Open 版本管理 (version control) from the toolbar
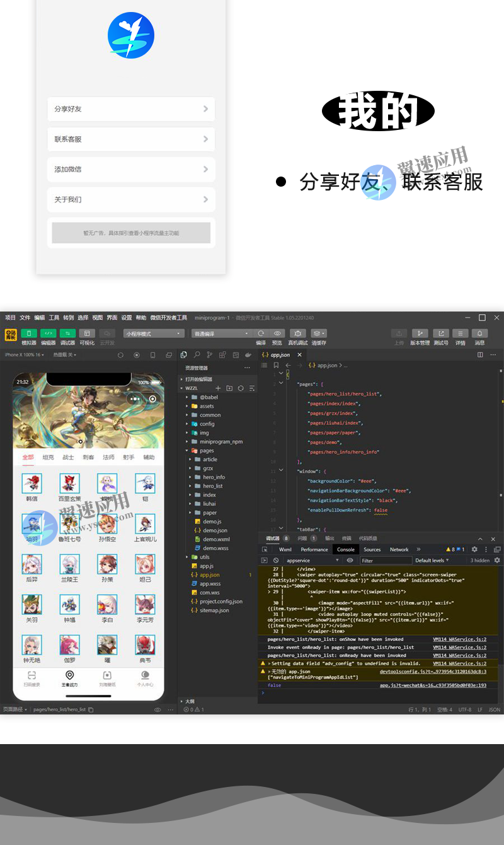 pyautogui.click(x=420, y=332)
